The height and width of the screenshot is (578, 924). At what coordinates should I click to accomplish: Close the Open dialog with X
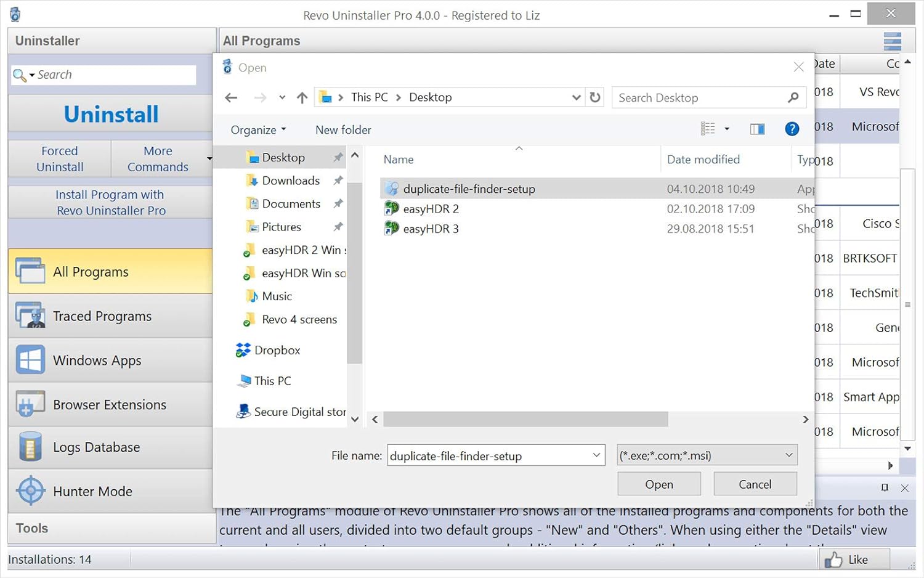[x=798, y=67]
